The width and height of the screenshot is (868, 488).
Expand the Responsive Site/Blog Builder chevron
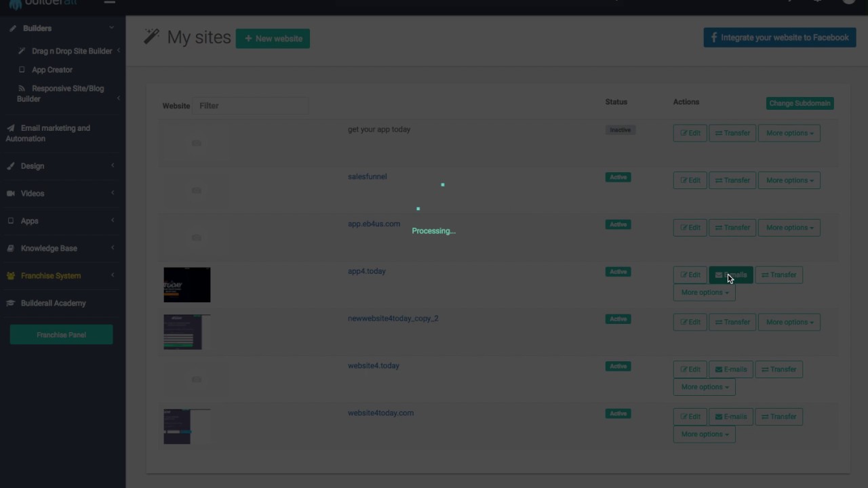(118, 99)
